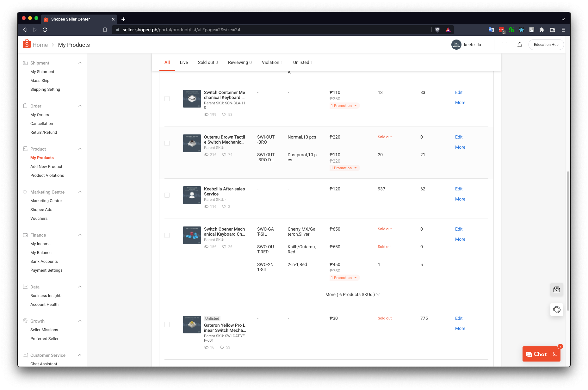Open Outemu Brown 1 Promotion dropdown
Image resolution: width=588 pixels, height=390 pixels.
[x=344, y=168]
